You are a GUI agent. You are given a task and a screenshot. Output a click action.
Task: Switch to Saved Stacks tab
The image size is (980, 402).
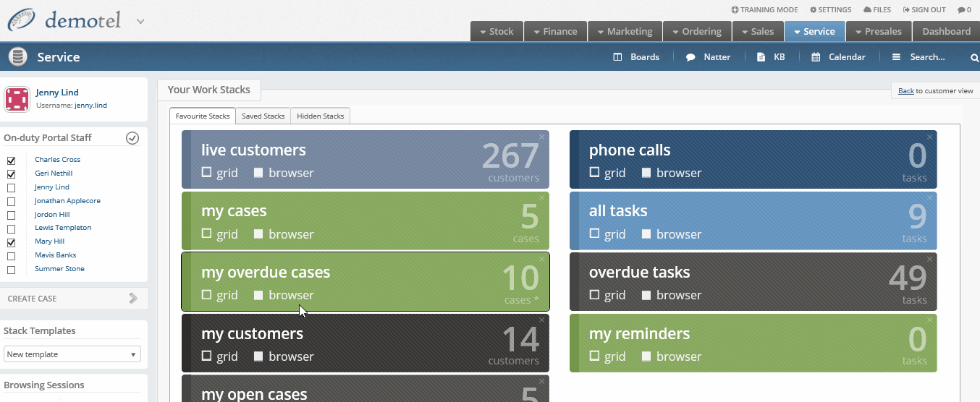(263, 116)
